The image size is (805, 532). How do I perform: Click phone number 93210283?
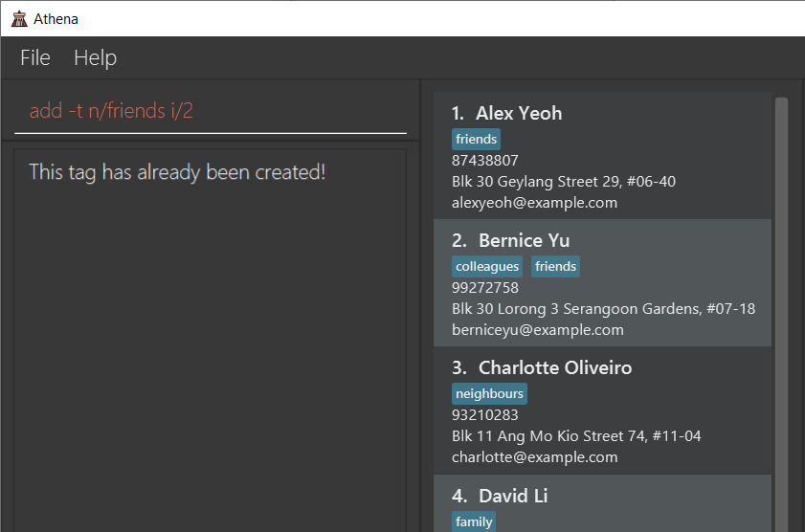tap(484, 415)
